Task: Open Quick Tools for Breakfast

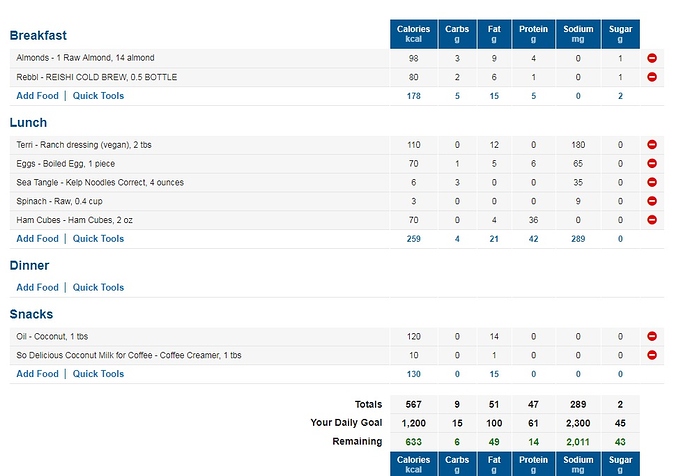Action: coord(98,96)
